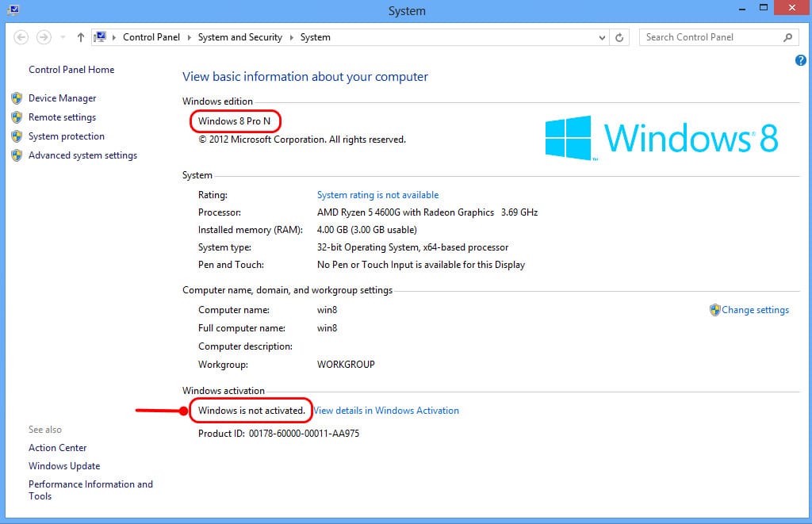
Task: Click the search magnifier icon
Action: click(x=787, y=37)
